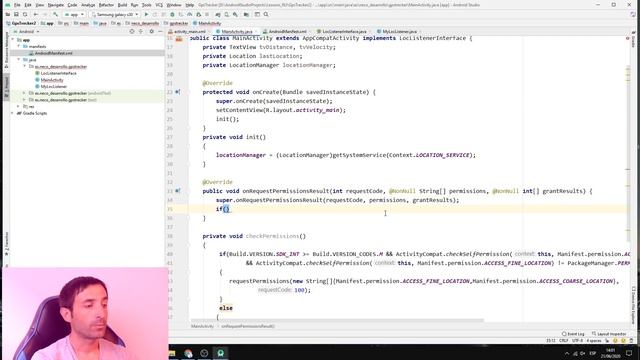Expand the res folder
The height and width of the screenshot is (360, 640).
[19, 106]
